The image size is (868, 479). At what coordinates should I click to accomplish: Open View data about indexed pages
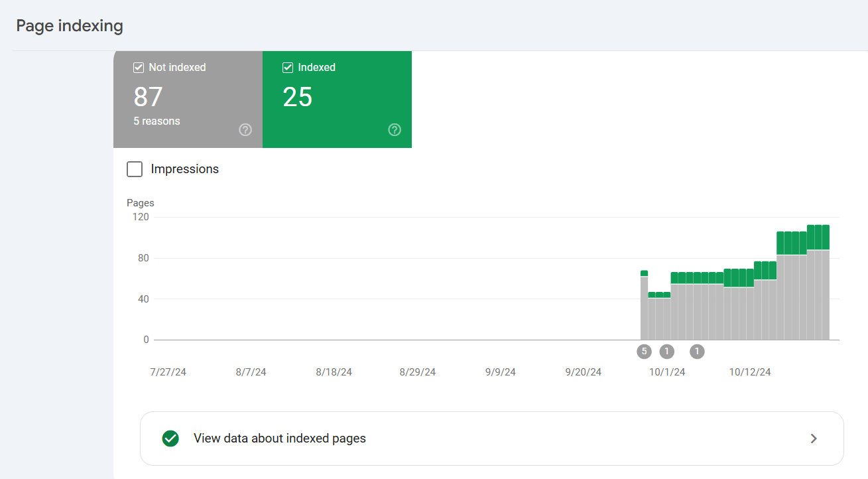point(491,439)
